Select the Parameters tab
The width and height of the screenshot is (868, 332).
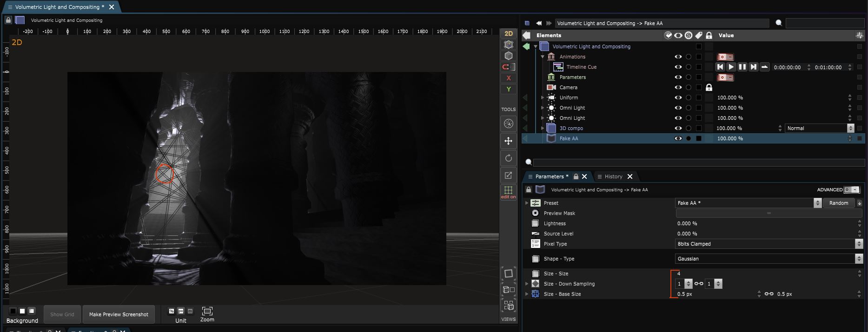click(x=549, y=176)
